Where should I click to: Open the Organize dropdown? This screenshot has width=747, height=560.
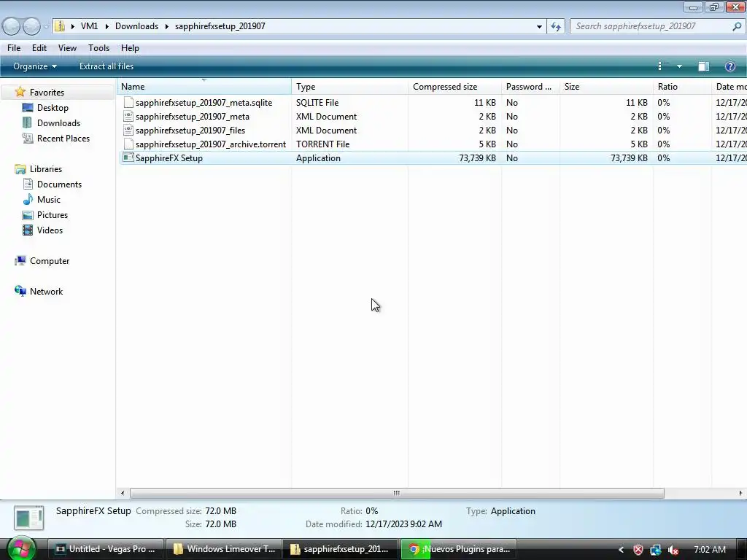[x=35, y=66]
